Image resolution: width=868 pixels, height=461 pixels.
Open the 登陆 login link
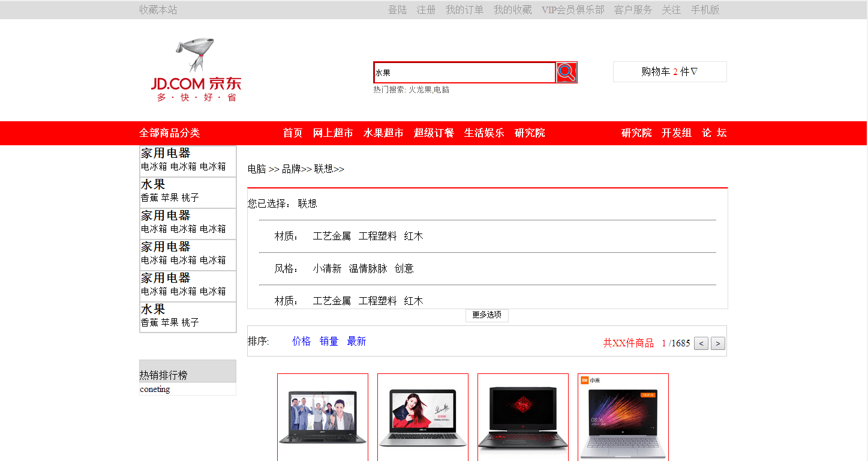[398, 10]
